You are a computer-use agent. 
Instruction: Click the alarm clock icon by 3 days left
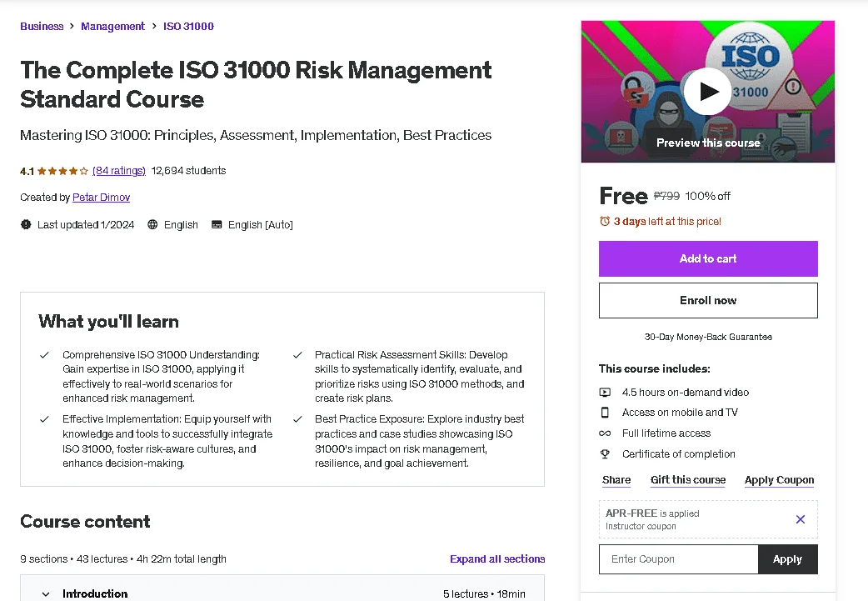605,221
